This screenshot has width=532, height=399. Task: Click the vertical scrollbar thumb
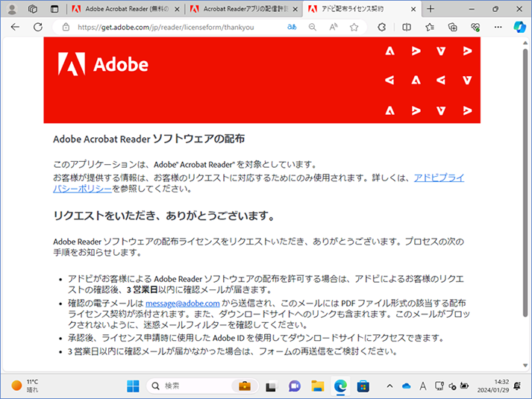(525, 183)
